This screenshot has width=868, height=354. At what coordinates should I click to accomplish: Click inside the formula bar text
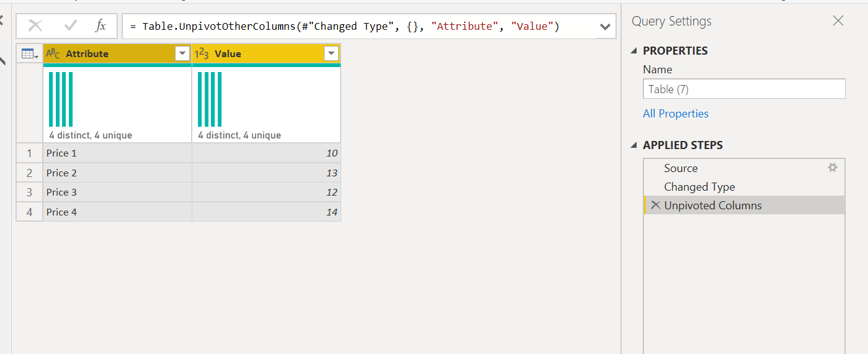click(344, 27)
